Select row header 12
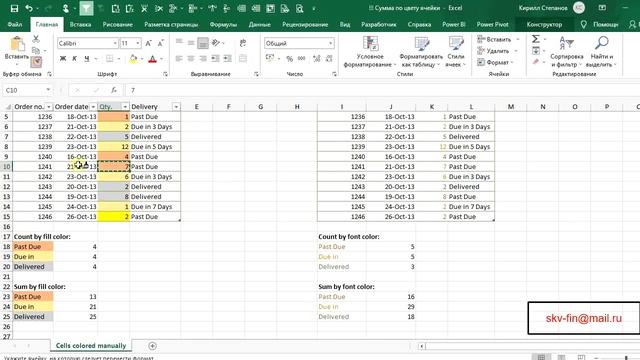The height and width of the screenshot is (360, 640). coord(6,187)
